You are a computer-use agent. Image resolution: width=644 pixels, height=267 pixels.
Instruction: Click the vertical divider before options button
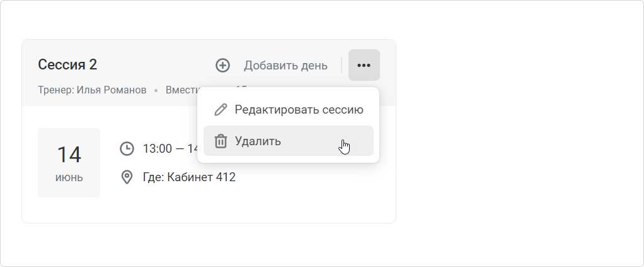(x=342, y=65)
